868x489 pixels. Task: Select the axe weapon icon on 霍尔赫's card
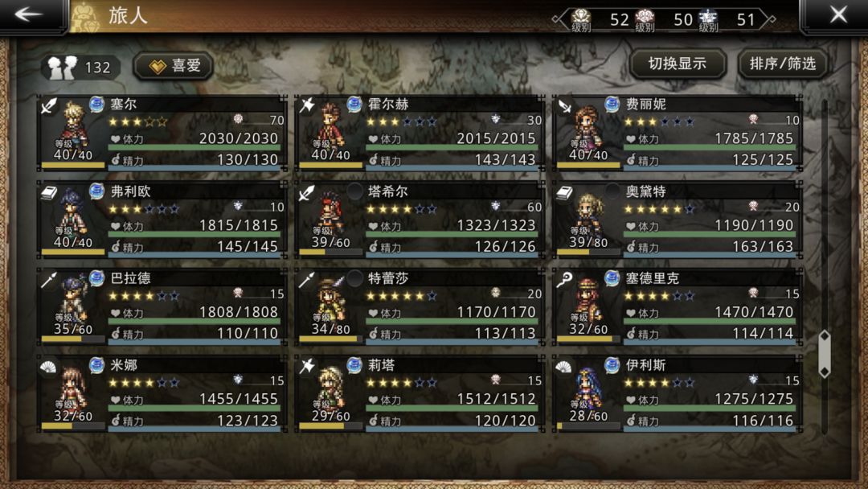point(307,105)
